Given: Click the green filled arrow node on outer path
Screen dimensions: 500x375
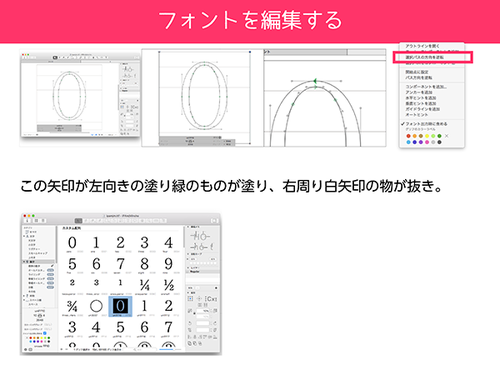Looking at the screenshot, I should pos(314,81).
